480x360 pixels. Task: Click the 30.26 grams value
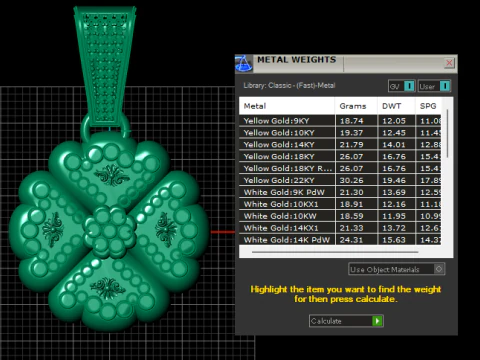click(351, 180)
